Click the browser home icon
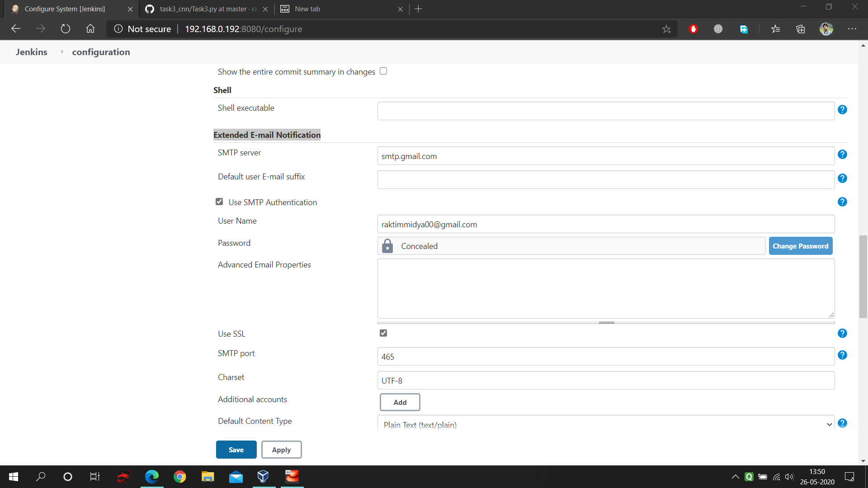Screen dimensions: 868x488 90,29
